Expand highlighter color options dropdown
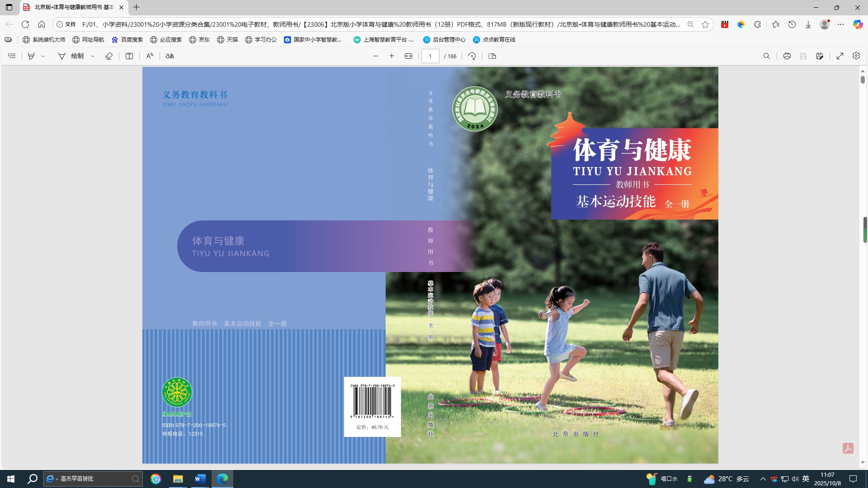 pos(43,56)
